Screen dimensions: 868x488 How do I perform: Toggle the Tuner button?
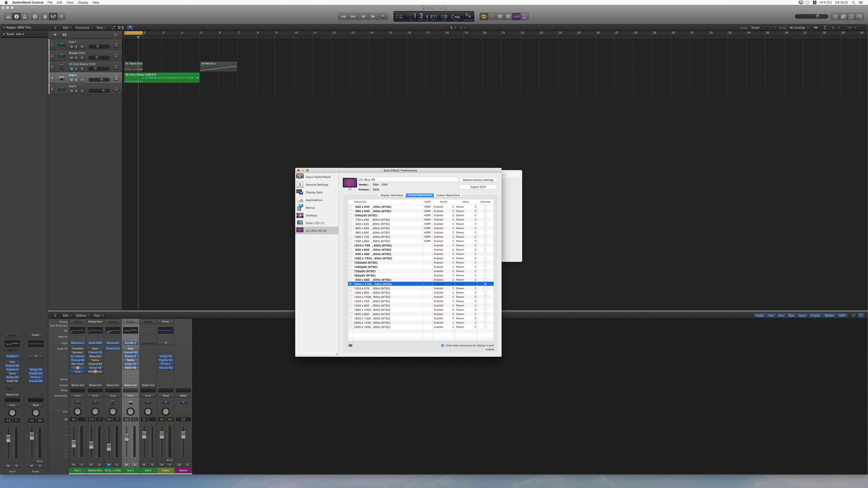click(x=492, y=16)
